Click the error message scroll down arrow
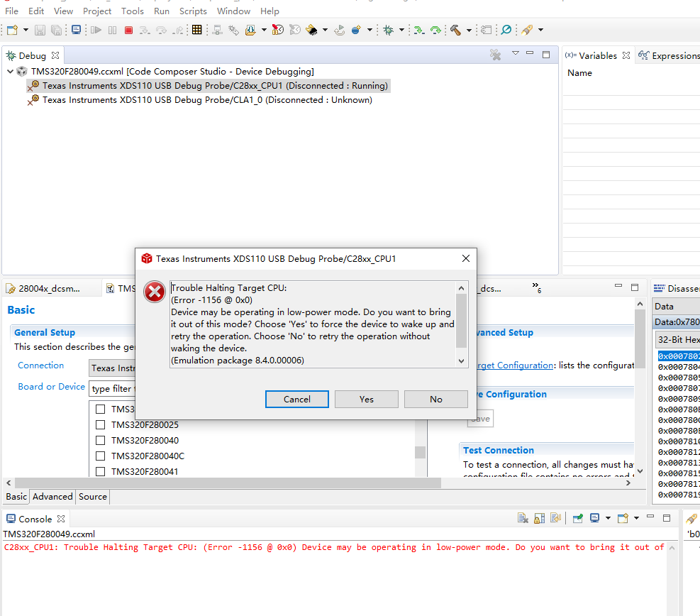Screen dimensions: 700x616 [x=462, y=361]
